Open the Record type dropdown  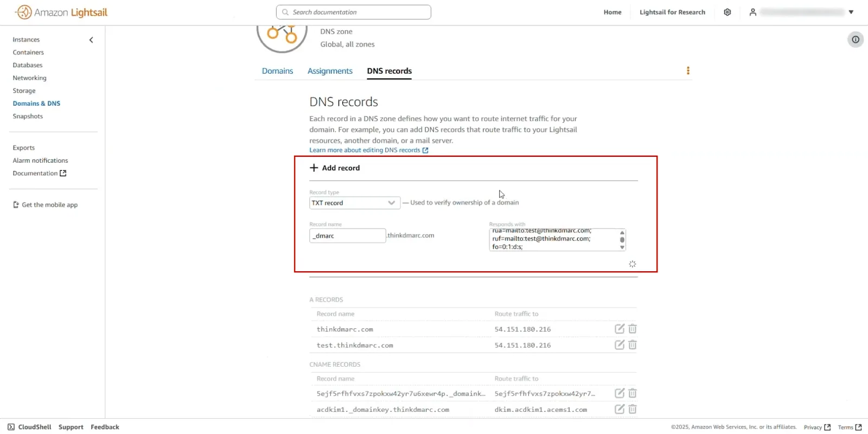pyautogui.click(x=355, y=203)
